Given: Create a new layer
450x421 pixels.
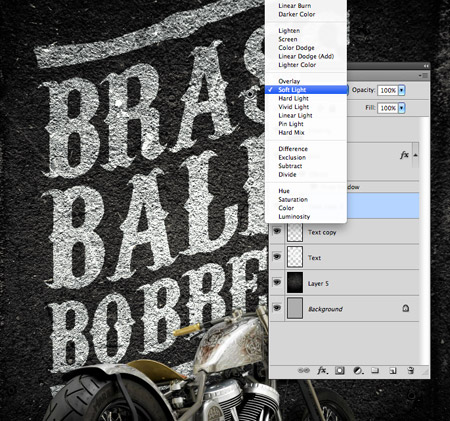Looking at the screenshot, I should tap(393, 370).
